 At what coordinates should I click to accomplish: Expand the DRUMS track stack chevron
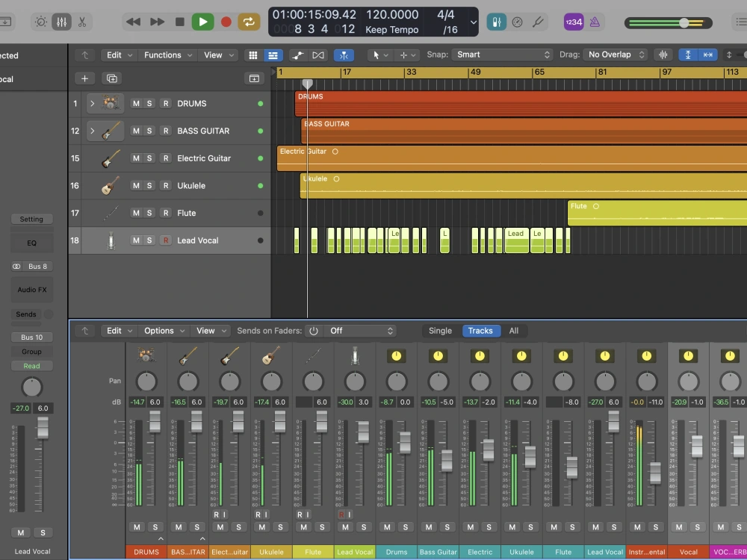[93, 103]
